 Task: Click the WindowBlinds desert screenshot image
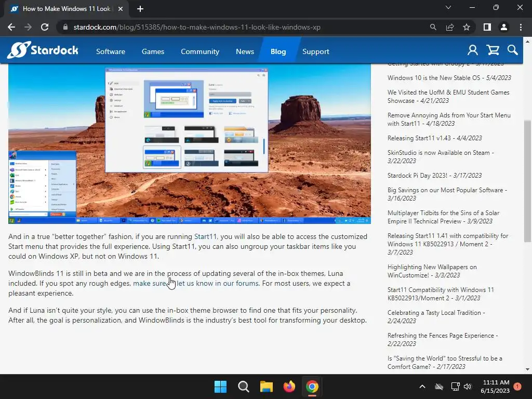pyautogui.click(x=189, y=144)
